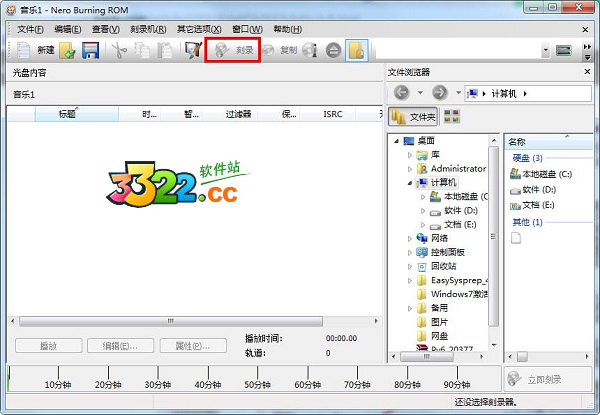Click the 计算机 path address field

pyautogui.click(x=528, y=93)
